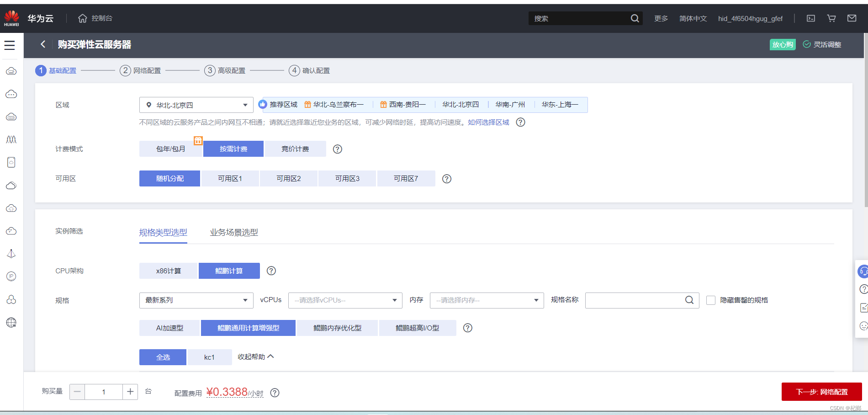Open the 区域 dropdown showing 华北-北京四
Screen dimensions: 868x415
tap(196, 105)
